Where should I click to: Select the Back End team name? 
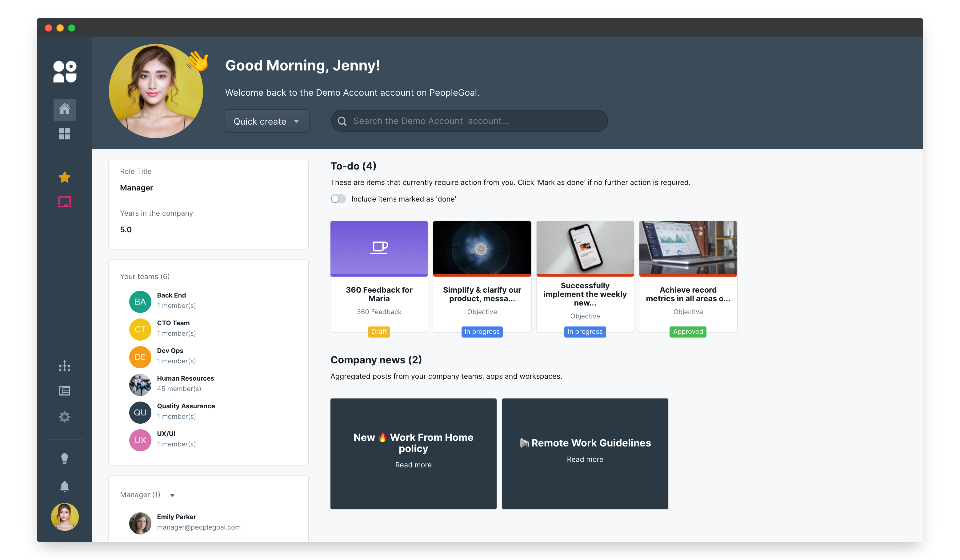[171, 295]
